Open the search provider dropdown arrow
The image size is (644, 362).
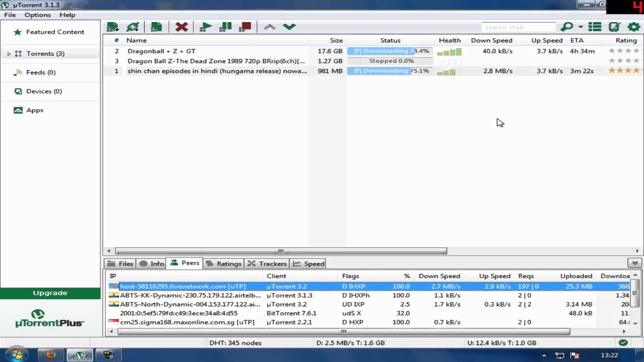(580, 27)
